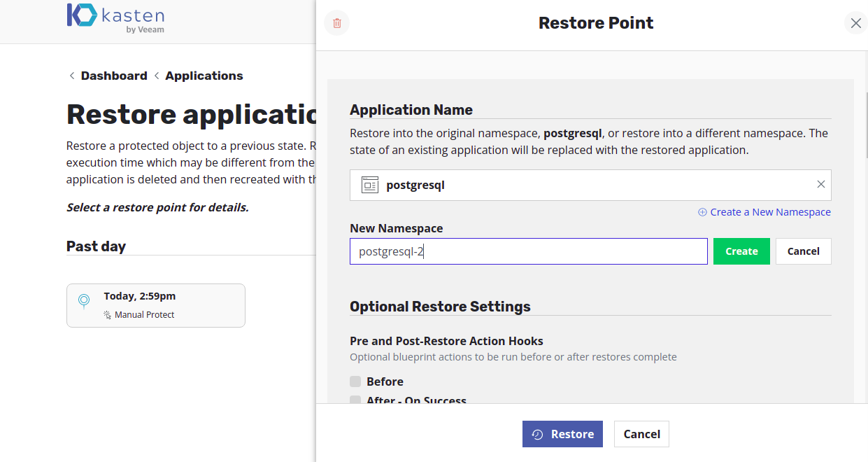This screenshot has height=462, width=868.
Task: Cancel the new namespace creation
Action: tap(802, 251)
